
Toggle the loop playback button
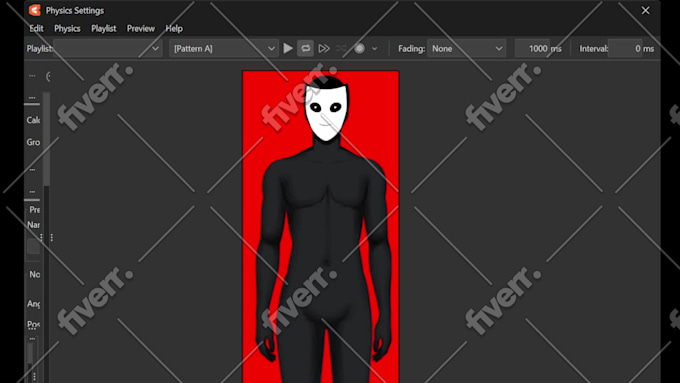pyautogui.click(x=305, y=49)
